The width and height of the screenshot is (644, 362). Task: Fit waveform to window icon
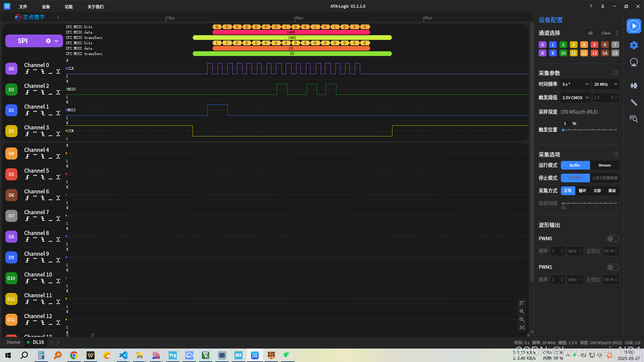click(522, 327)
